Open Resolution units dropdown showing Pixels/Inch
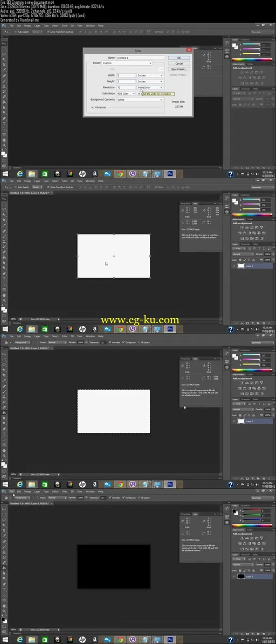Screen dimensions: 276x644 pos(150,87)
